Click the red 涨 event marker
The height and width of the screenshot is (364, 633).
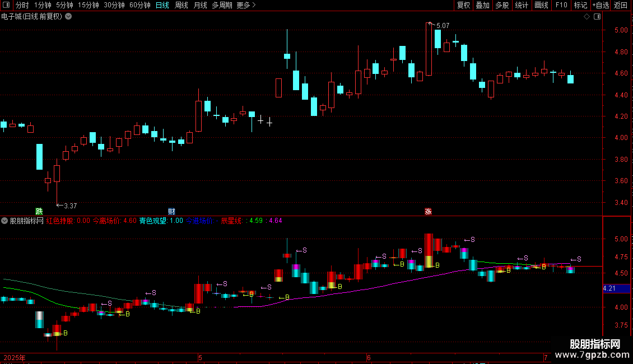coord(428,212)
